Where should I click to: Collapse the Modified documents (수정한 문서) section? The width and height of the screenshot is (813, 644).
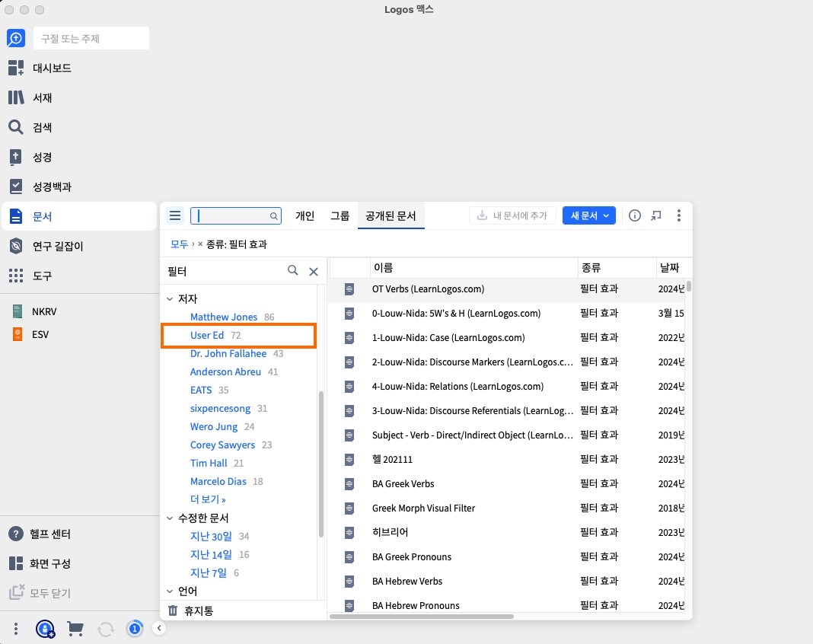coord(170,518)
